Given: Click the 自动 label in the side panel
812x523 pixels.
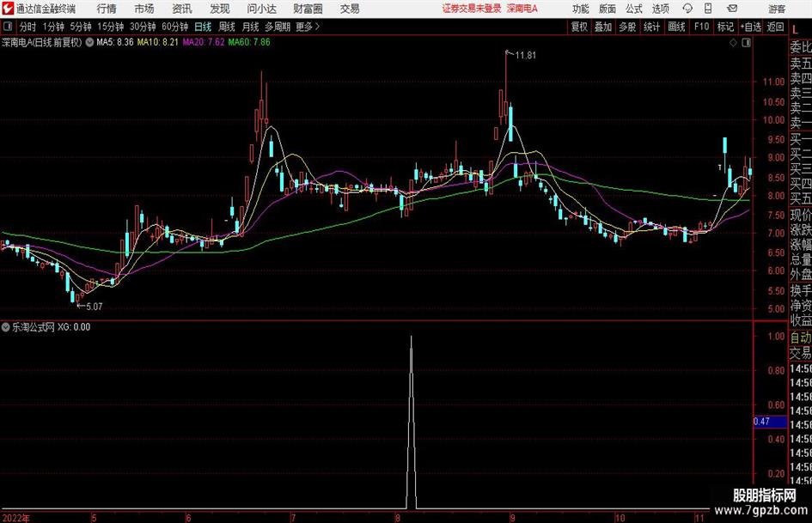Looking at the screenshot, I should [801, 338].
